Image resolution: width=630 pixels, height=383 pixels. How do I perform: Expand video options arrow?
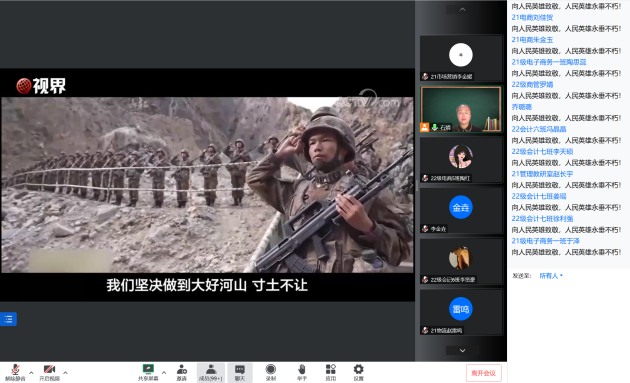(65, 373)
